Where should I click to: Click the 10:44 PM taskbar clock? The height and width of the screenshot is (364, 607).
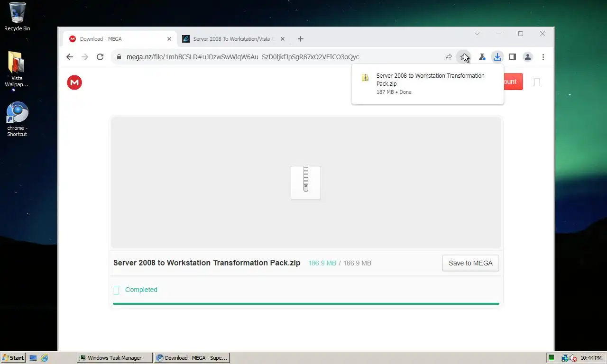pyautogui.click(x=591, y=358)
